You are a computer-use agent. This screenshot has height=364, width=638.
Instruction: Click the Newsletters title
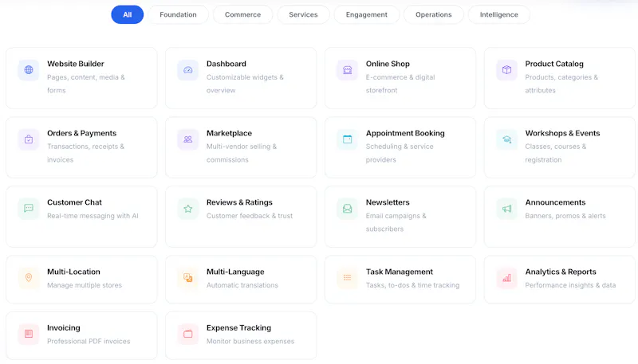click(388, 202)
